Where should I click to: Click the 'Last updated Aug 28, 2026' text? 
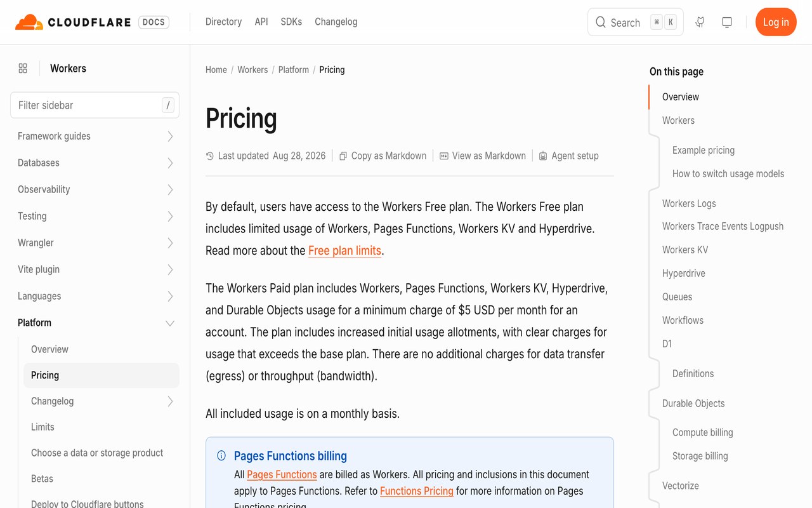click(266, 156)
